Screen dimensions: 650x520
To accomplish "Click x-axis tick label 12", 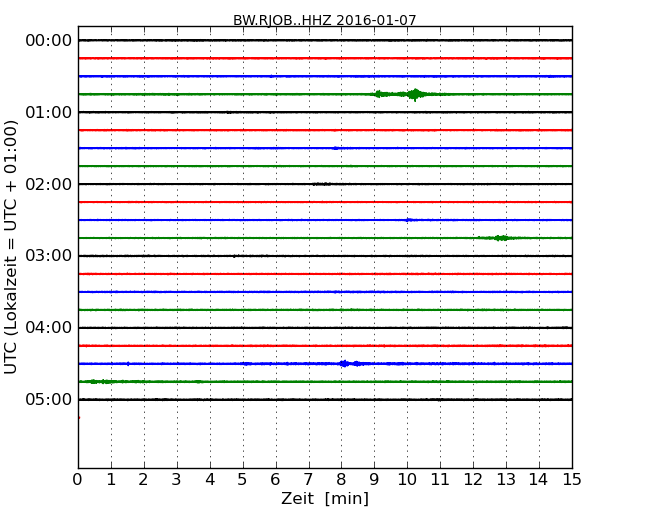I will coord(473,480).
